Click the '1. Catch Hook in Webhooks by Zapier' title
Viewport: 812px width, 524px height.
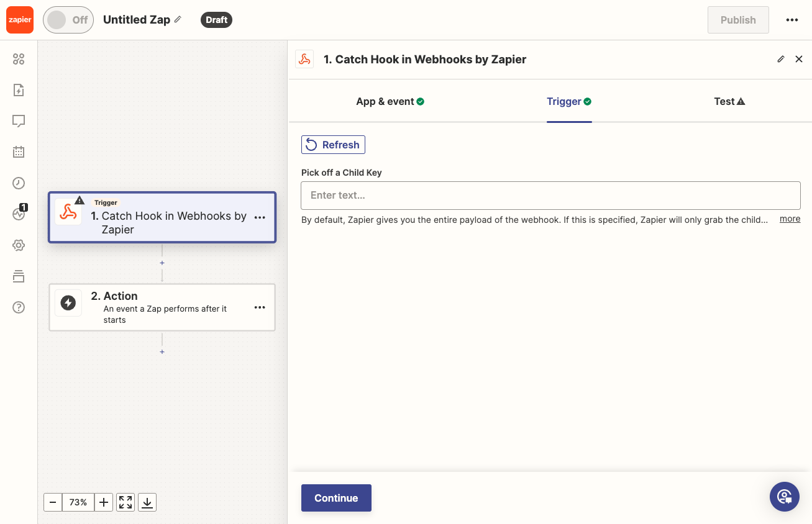pyautogui.click(x=425, y=59)
